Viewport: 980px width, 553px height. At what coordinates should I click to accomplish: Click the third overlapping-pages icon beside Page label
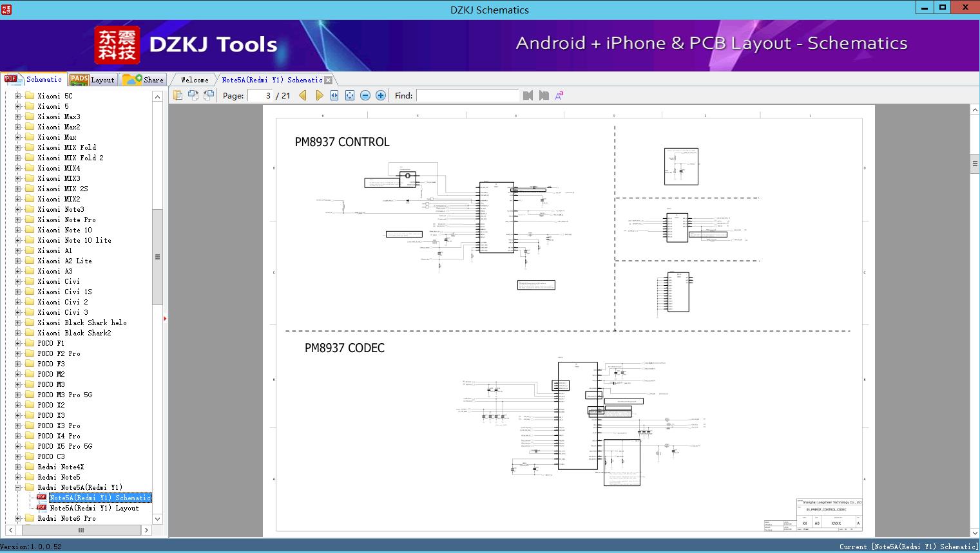(x=209, y=95)
